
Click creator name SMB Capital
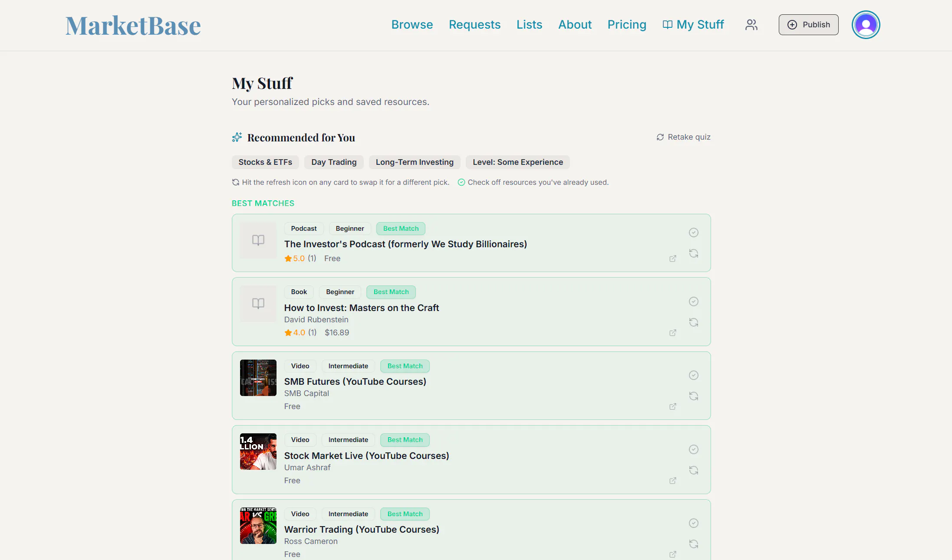[306, 393]
